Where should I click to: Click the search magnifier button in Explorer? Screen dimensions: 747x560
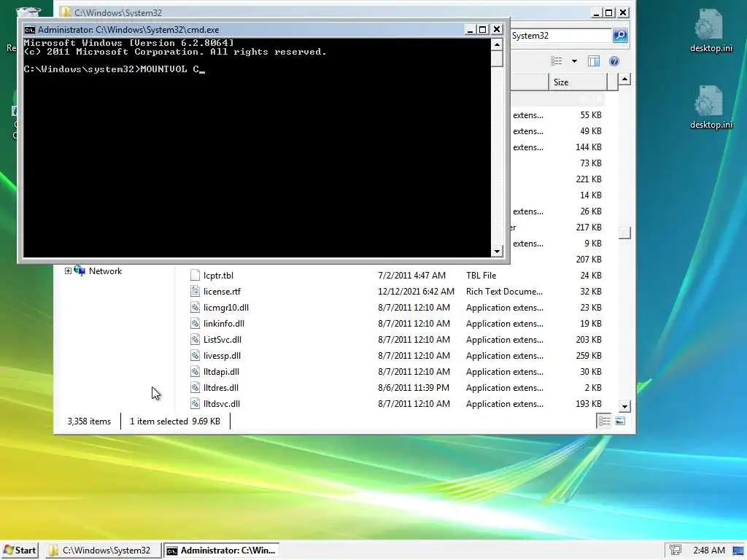tap(620, 36)
